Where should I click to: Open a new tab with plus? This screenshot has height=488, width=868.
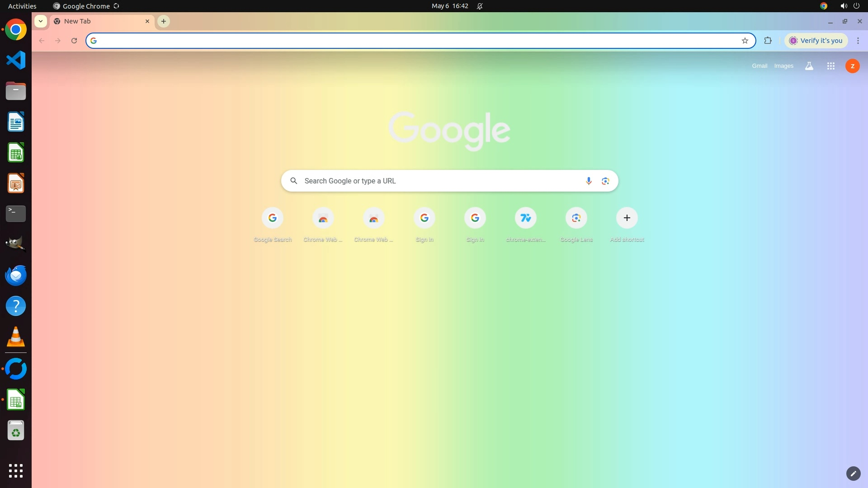164,21
